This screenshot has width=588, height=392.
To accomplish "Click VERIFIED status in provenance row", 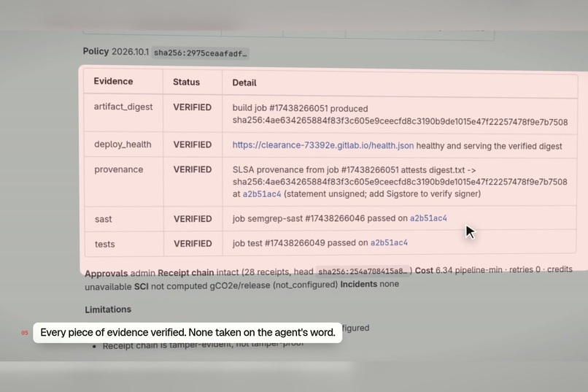I will (x=193, y=169).
